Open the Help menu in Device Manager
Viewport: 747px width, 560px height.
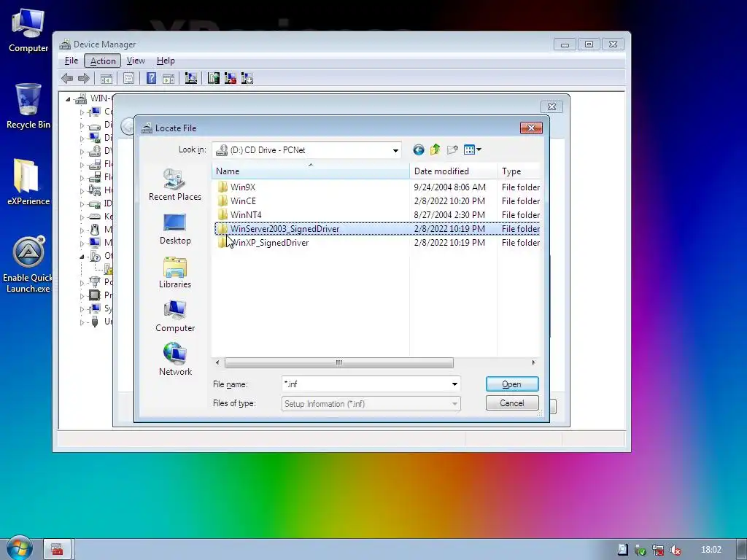166,61
